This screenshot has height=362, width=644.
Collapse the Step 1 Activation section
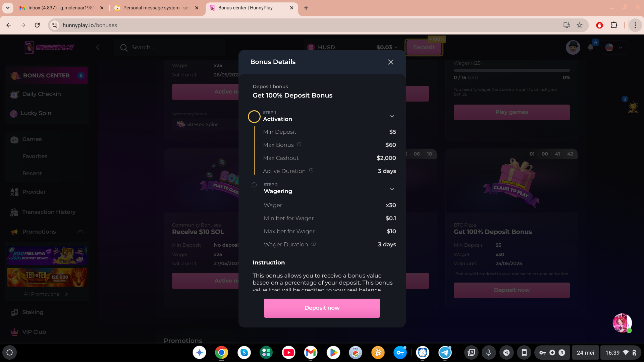392,116
